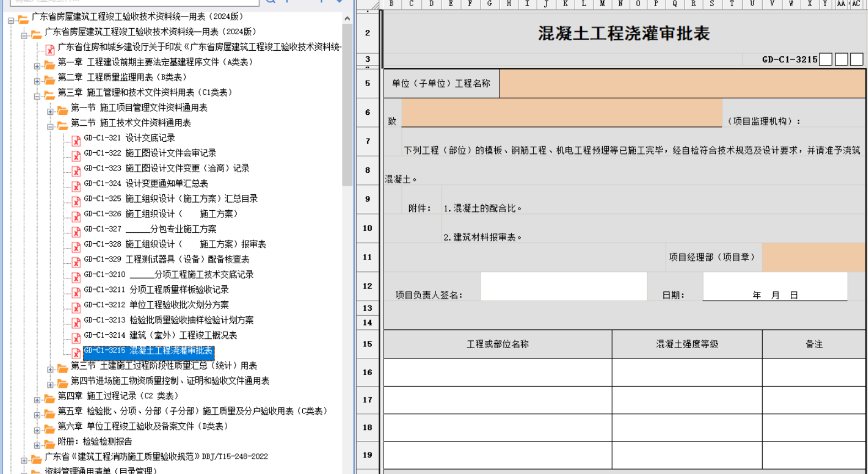The width and height of the screenshot is (868, 474).
Task: Expand 第四节进场施工物资质量控制 node
Action: click(x=50, y=385)
